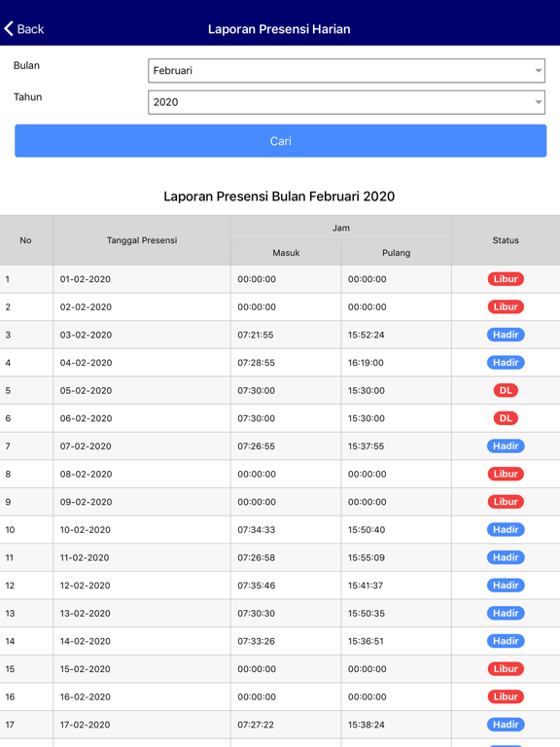The image size is (560, 747).
Task: Click the Jam column group header
Action: click(341, 228)
